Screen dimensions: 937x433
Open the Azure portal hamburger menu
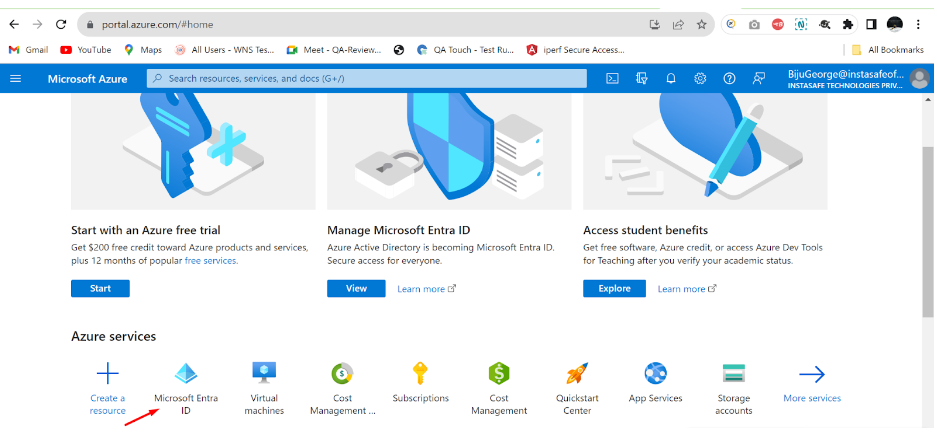tap(16, 78)
